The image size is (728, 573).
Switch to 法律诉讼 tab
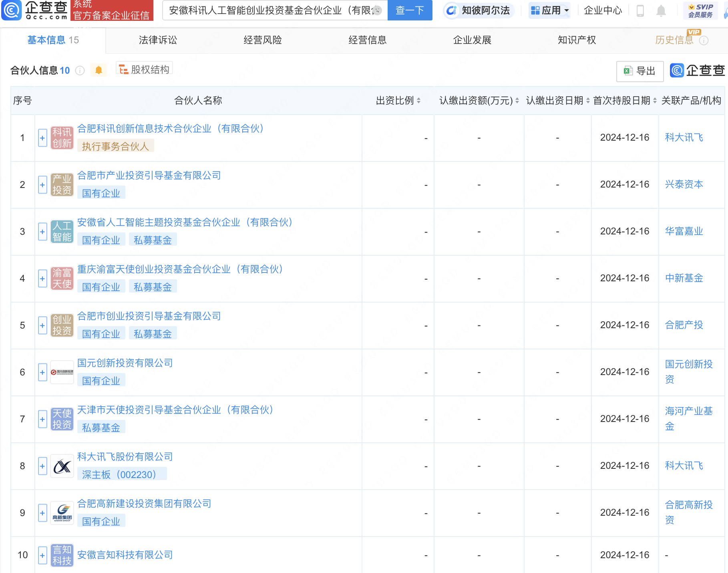coord(158,40)
